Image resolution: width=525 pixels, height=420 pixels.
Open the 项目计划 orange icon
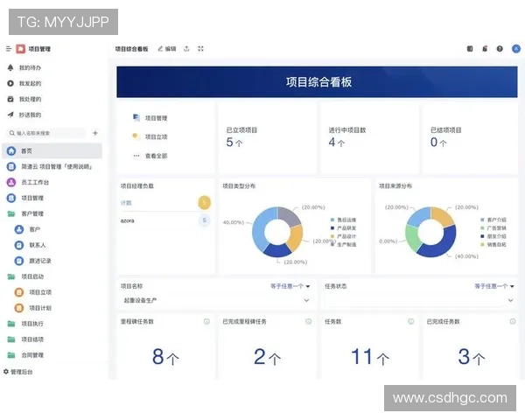pyautogui.click(x=19, y=308)
